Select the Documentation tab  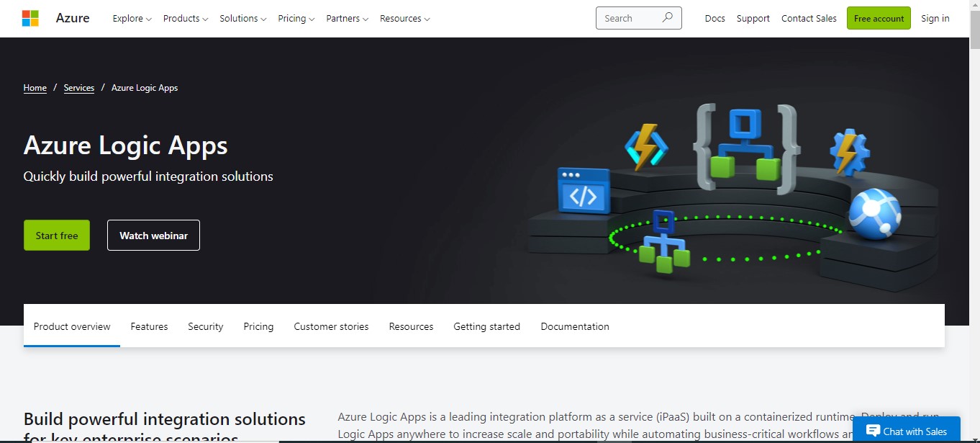pyautogui.click(x=575, y=326)
